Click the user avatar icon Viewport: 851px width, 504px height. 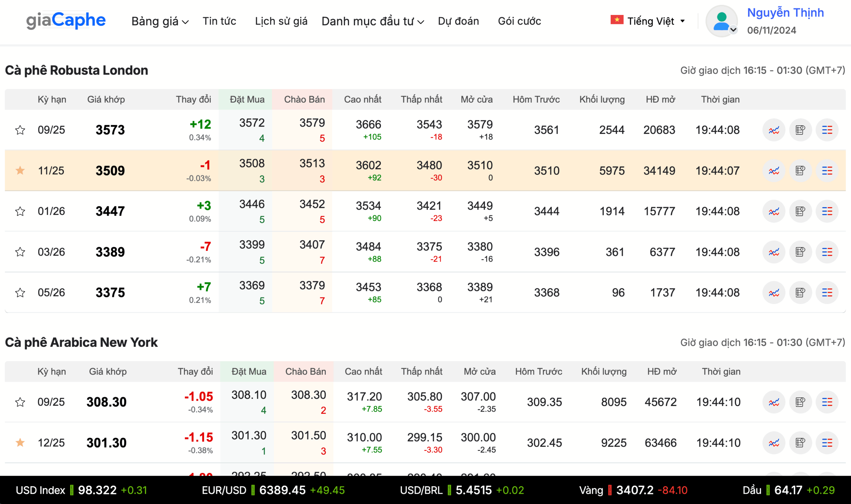(x=721, y=21)
